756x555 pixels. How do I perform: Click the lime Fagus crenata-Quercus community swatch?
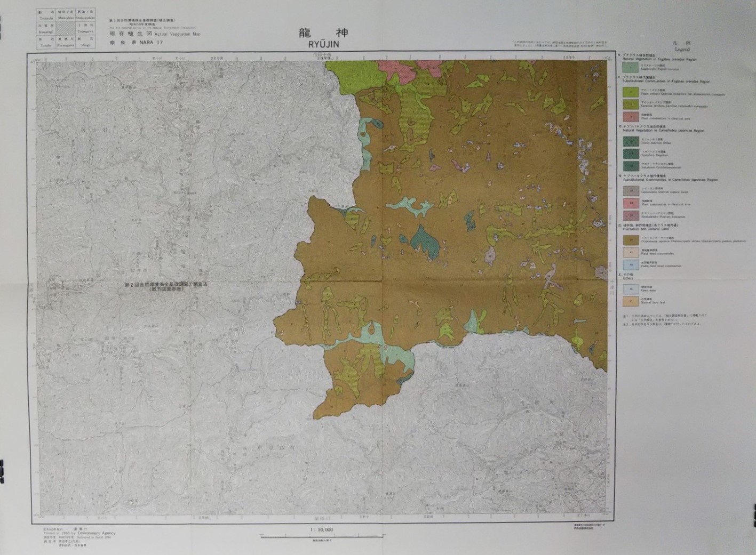tap(630, 92)
